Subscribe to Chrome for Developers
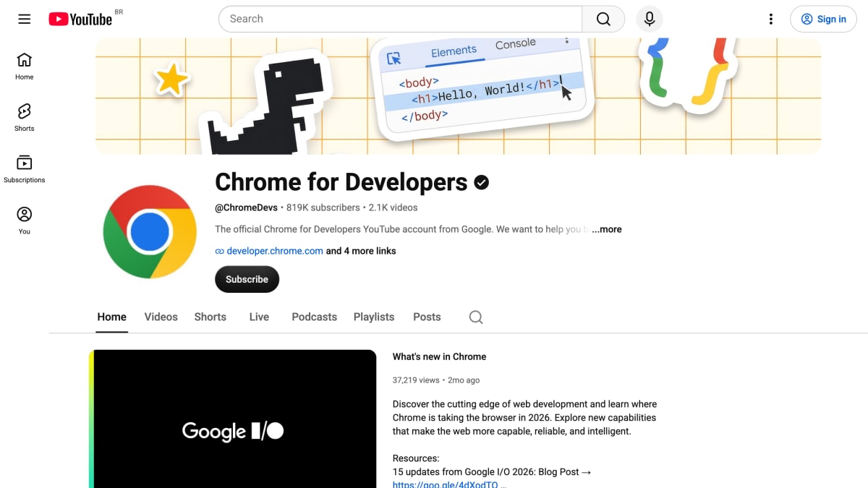Image resolution: width=868 pixels, height=488 pixels. click(247, 279)
